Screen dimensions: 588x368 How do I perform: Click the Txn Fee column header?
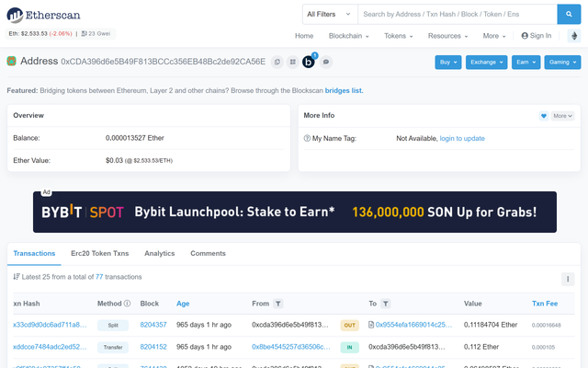click(x=545, y=304)
